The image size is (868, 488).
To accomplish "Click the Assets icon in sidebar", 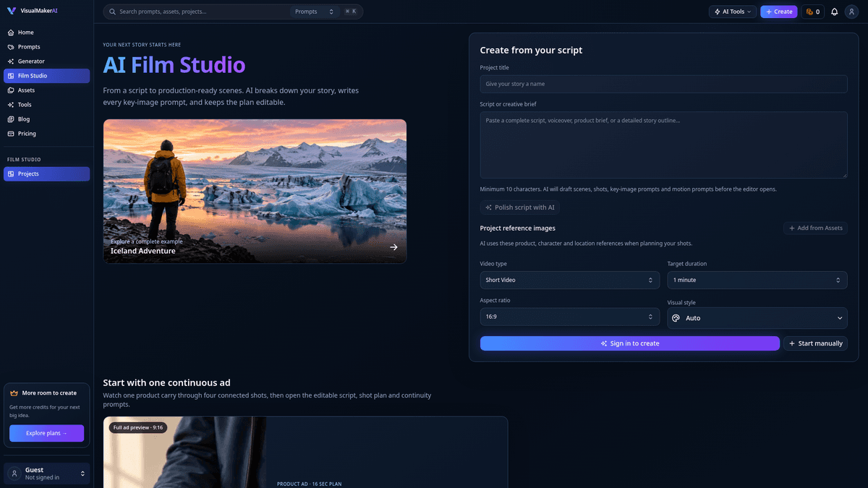I will pyautogui.click(x=11, y=90).
